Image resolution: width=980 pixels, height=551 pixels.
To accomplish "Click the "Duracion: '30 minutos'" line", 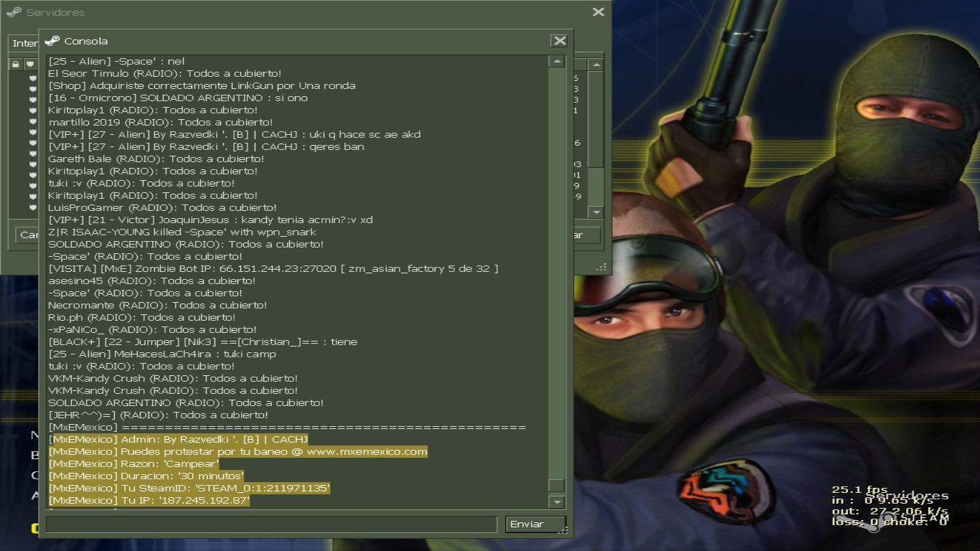I will tap(146, 476).
